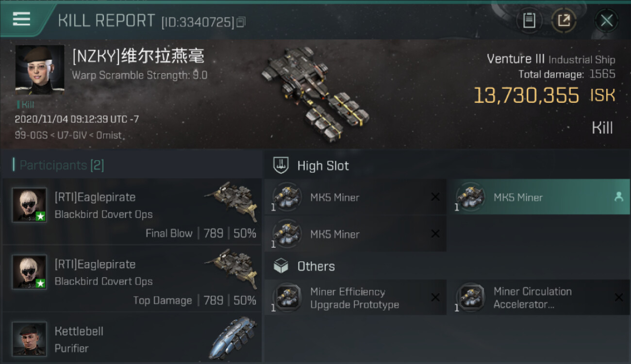631x364 pixels.
Task: Copy the kill report ID
Action: coord(241,22)
